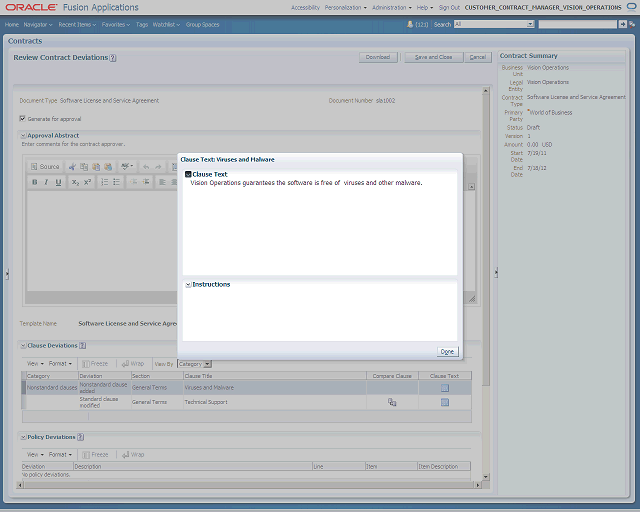Insert a numbered list
Image resolution: width=640 pixels, height=512 pixels.
click(x=104, y=182)
